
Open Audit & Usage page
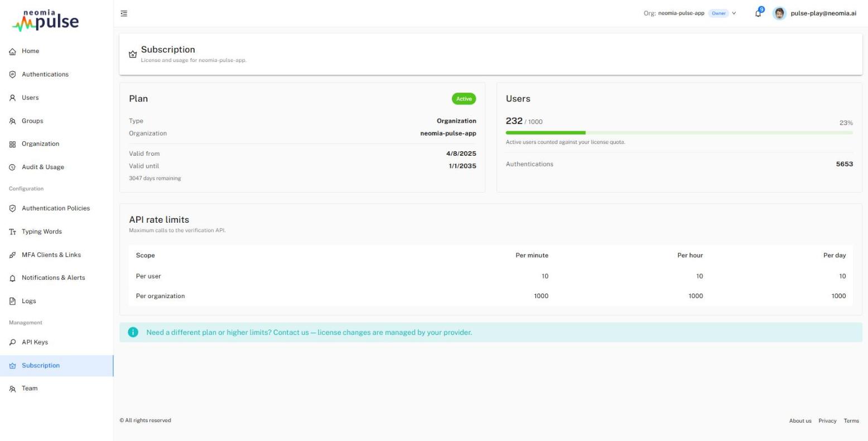pos(56,167)
